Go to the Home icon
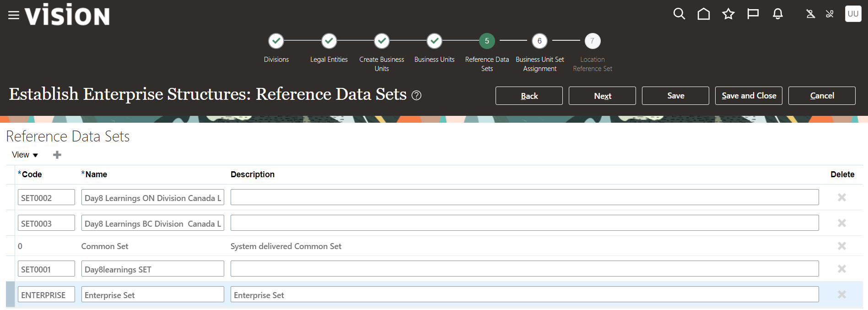Screen dimensions: 868x310 704,14
